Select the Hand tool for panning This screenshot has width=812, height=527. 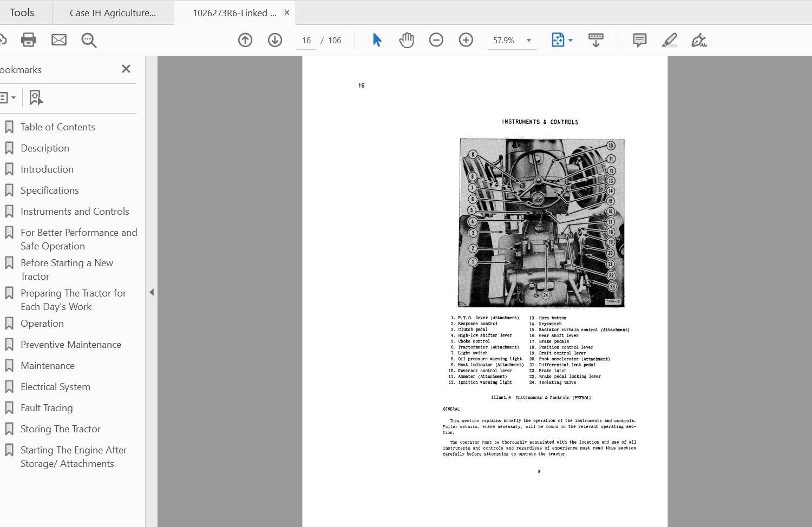coord(407,39)
